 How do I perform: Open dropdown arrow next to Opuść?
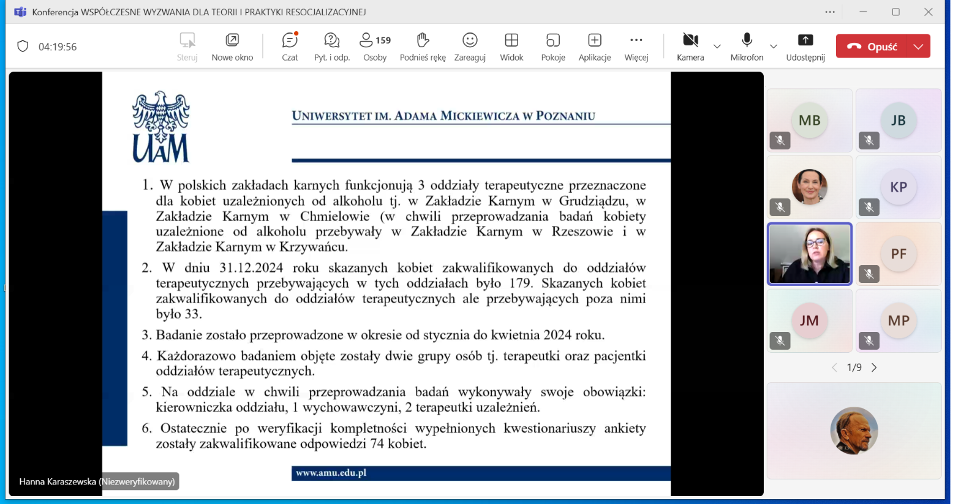pos(918,47)
